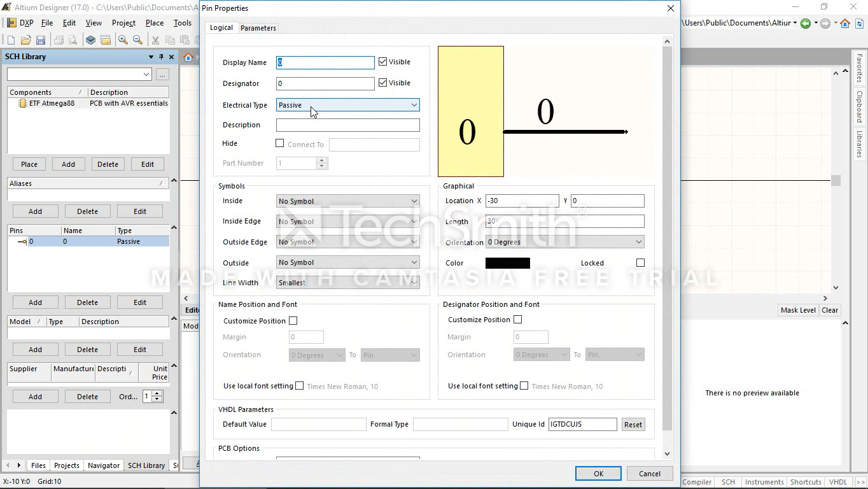Pin the SCH Library panel
Viewport: 868px width, 489px height.
click(x=161, y=57)
